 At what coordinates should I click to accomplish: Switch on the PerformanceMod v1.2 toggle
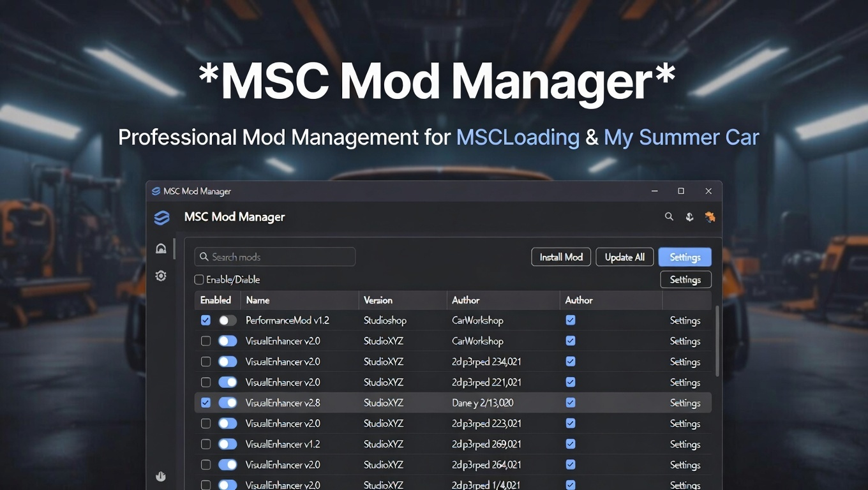click(x=227, y=320)
